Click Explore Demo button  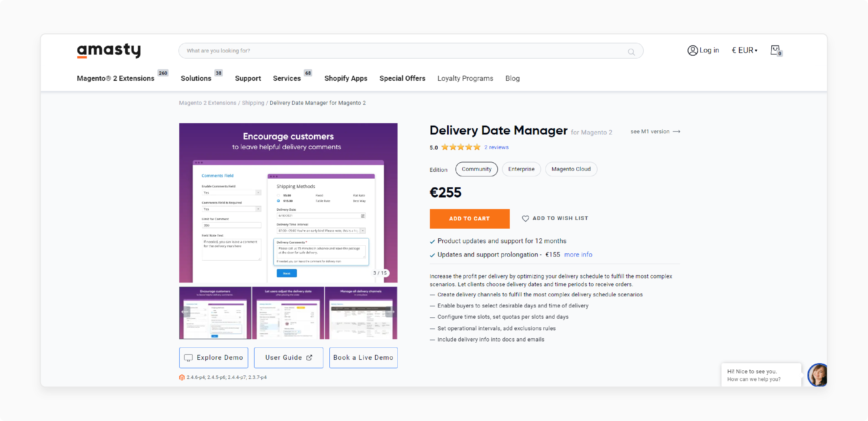tap(214, 358)
